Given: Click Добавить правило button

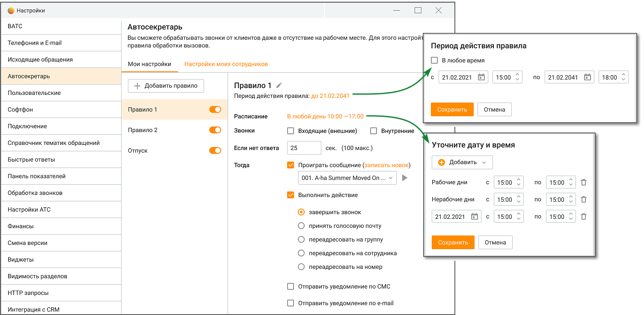Looking at the screenshot, I should [x=166, y=86].
